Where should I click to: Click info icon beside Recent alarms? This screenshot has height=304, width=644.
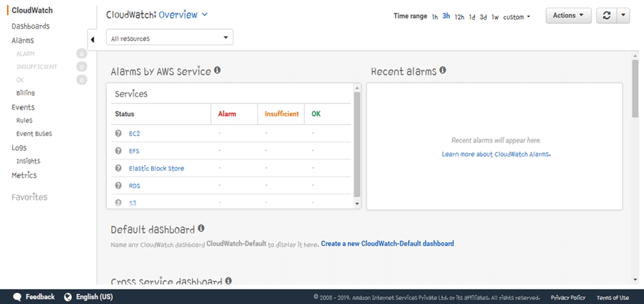point(442,71)
